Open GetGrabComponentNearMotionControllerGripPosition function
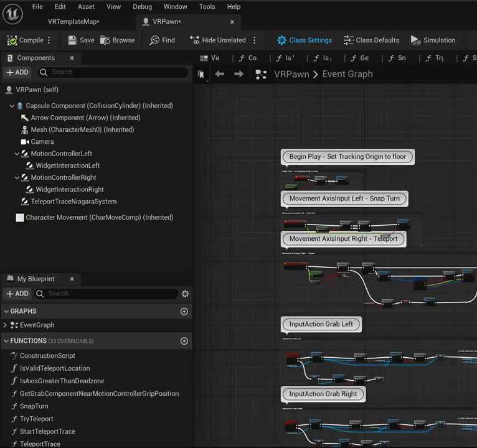Image resolution: width=477 pixels, height=448 pixels. pyautogui.click(x=99, y=394)
